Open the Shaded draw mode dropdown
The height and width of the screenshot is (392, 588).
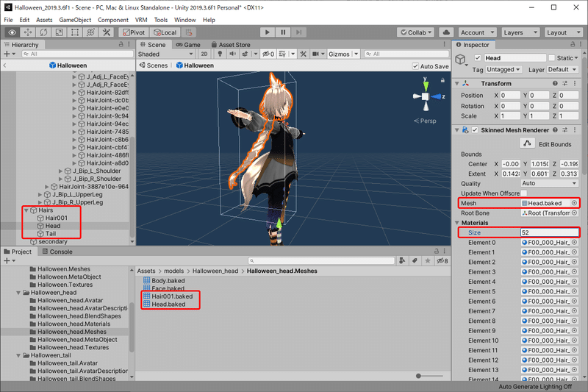[165, 54]
